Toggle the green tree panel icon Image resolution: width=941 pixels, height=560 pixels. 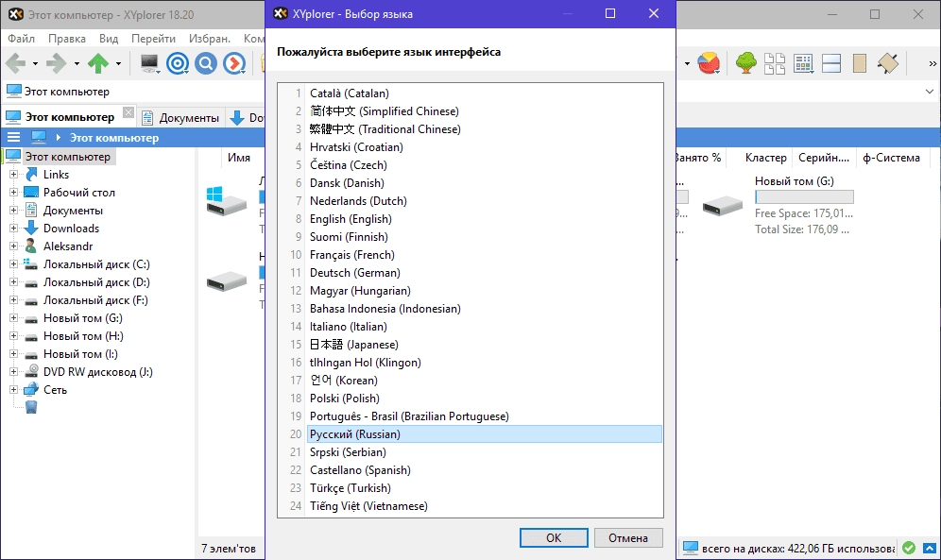pos(746,63)
